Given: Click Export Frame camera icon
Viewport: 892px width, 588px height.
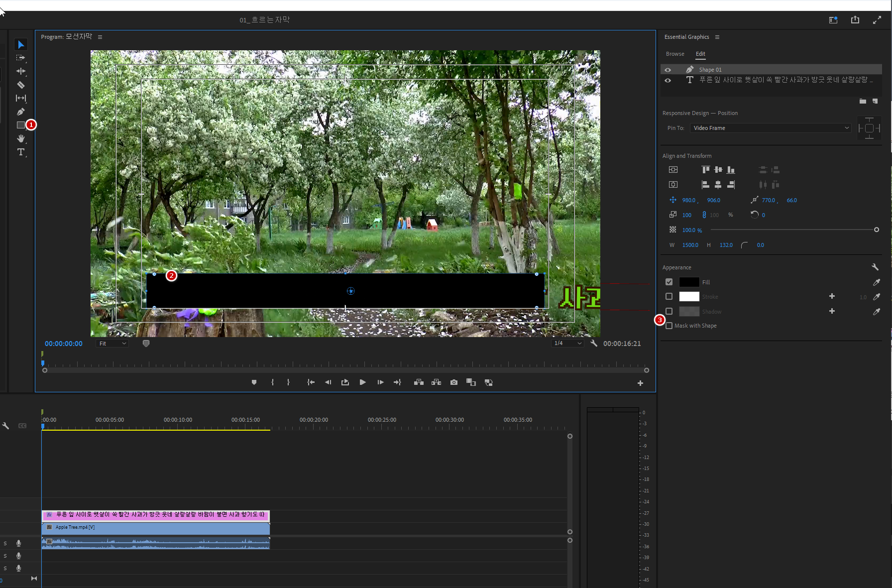Looking at the screenshot, I should tap(454, 382).
